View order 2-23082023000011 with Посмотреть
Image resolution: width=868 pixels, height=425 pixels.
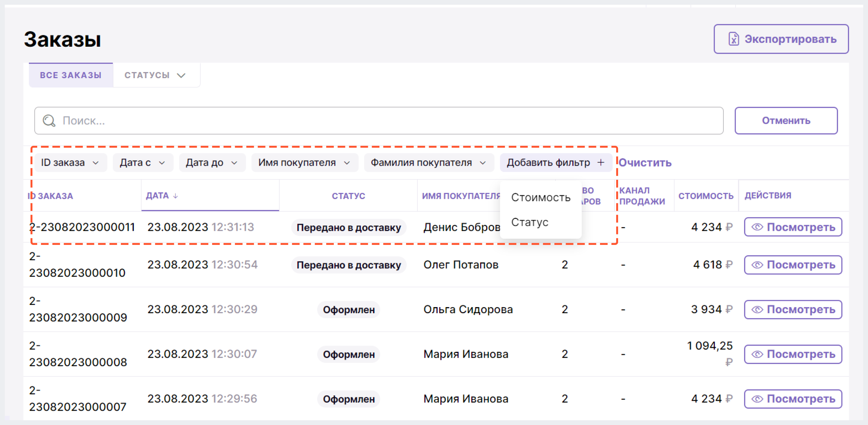793,227
